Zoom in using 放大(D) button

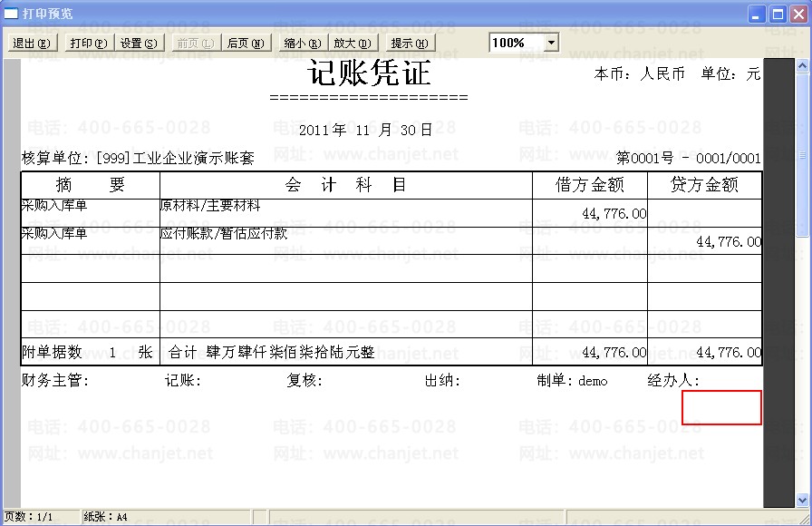click(353, 43)
